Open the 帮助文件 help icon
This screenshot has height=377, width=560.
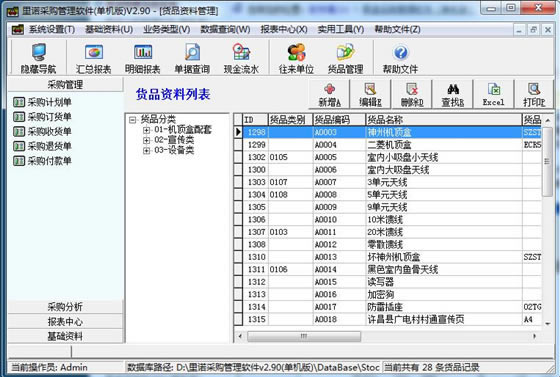pyautogui.click(x=400, y=58)
